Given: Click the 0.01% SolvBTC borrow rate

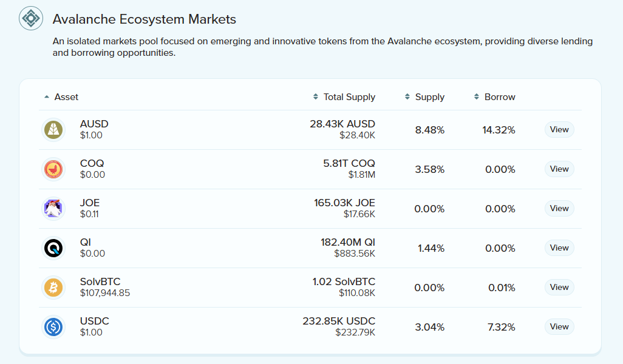Looking at the screenshot, I should (x=502, y=288).
